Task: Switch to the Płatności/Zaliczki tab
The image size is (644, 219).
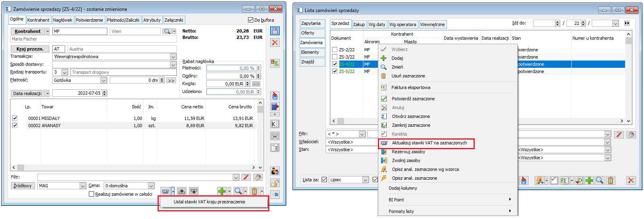Action: [123, 20]
